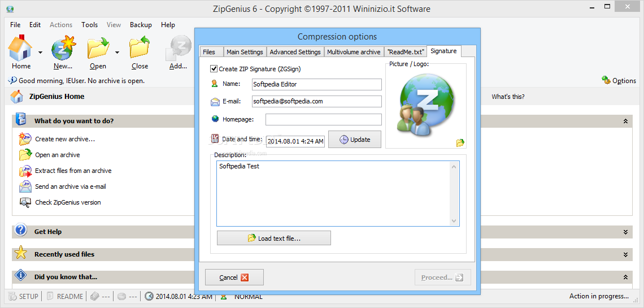Click Extract files from an archive link
Screen dimensions: 644x308
[x=73, y=171]
